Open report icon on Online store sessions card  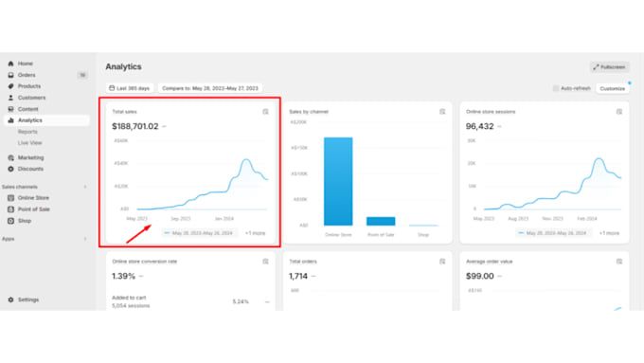pyautogui.click(x=619, y=112)
